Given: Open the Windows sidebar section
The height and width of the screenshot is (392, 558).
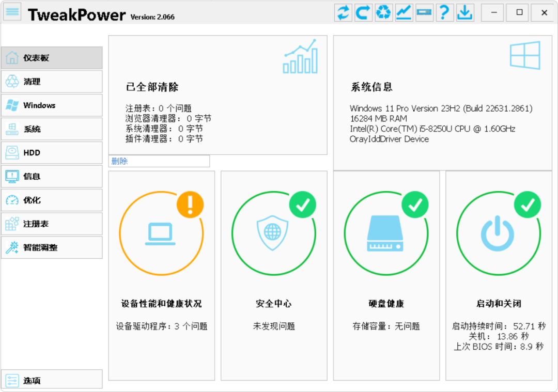Looking at the screenshot, I should [x=52, y=105].
